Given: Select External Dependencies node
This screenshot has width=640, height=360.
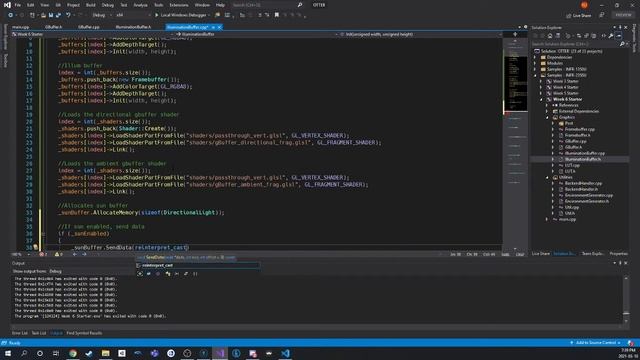Looking at the screenshot, I should coord(578,111).
